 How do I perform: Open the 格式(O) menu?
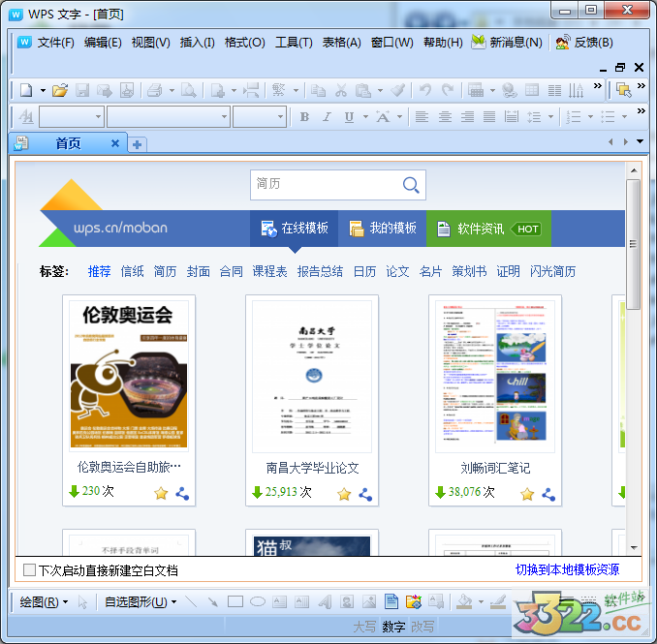245,43
